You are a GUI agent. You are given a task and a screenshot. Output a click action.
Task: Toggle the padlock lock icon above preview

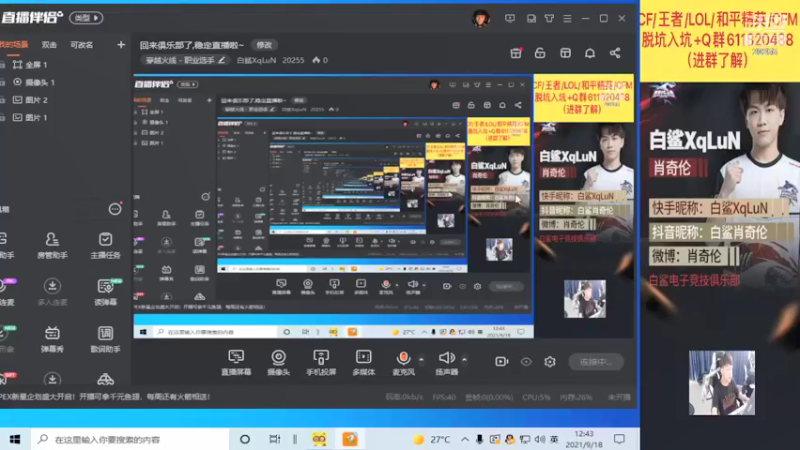[x=540, y=53]
